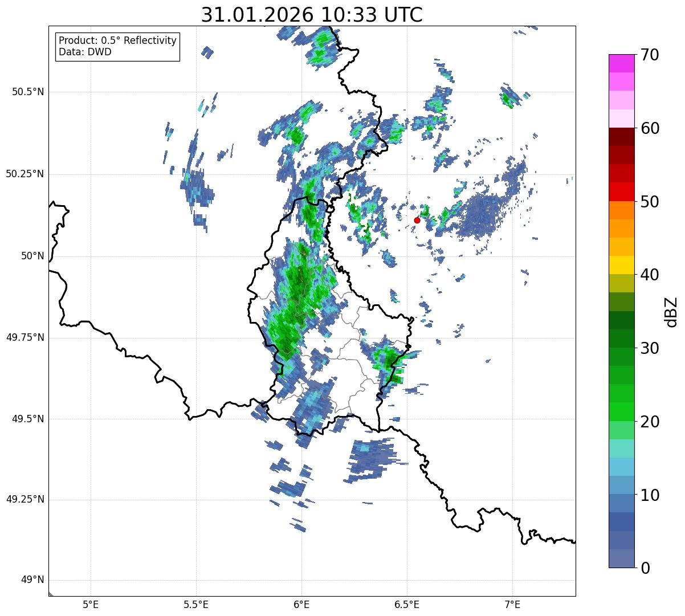Viewport: 685px width, 616px height.
Task: Click the 0 tick on colorbar
Action: pyautogui.click(x=645, y=568)
